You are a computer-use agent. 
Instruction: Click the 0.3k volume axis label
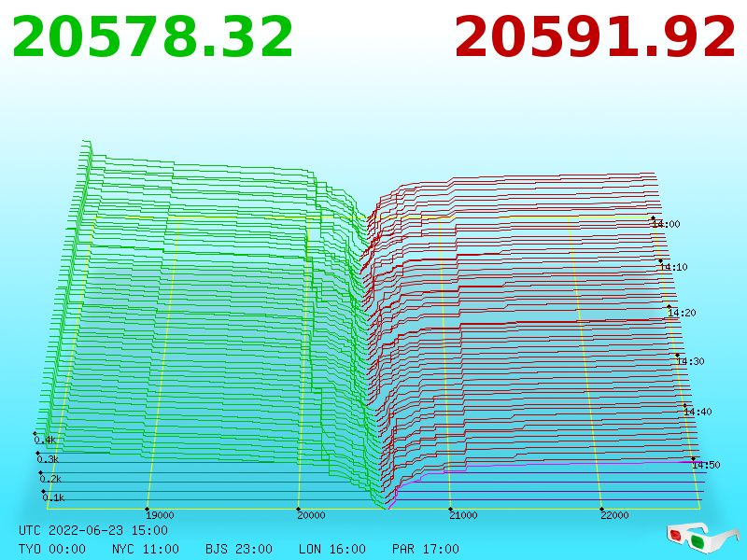(48, 459)
